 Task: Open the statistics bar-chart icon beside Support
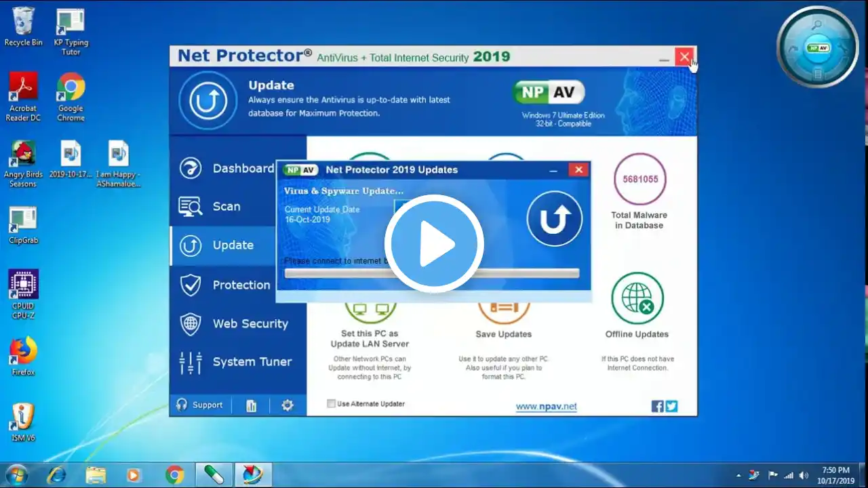coord(251,405)
